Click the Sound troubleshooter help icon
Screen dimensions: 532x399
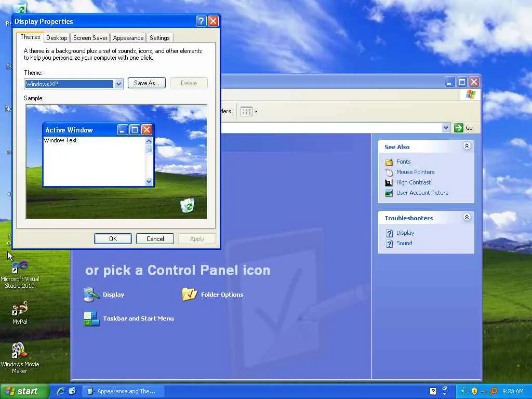point(389,244)
